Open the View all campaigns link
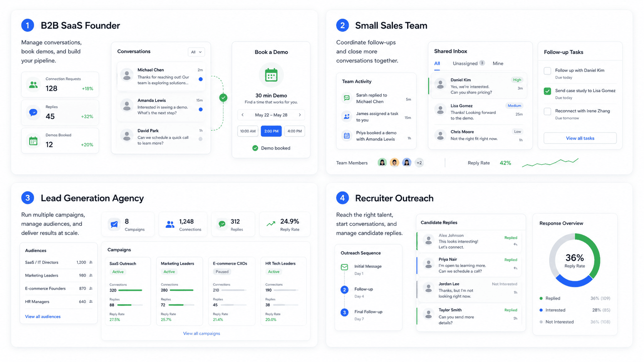The width and height of the screenshot is (644, 362). pos(201,334)
